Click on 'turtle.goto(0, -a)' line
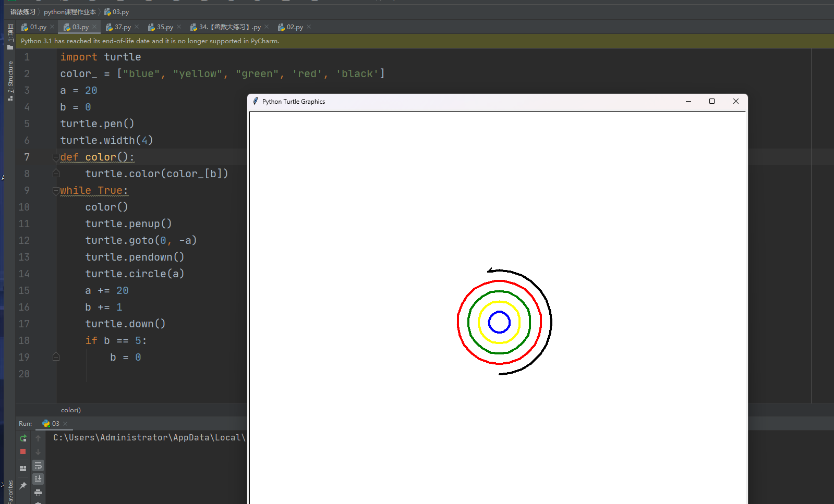Screen dimensions: 834x504 click(x=141, y=240)
